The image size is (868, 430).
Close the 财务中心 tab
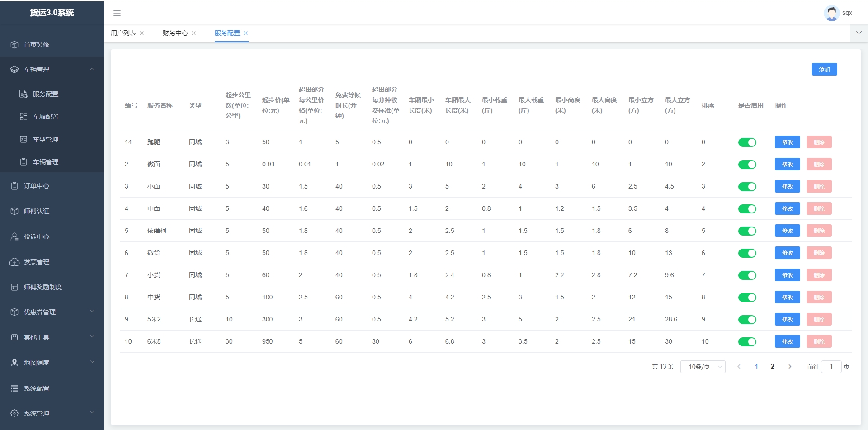click(x=193, y=33)
